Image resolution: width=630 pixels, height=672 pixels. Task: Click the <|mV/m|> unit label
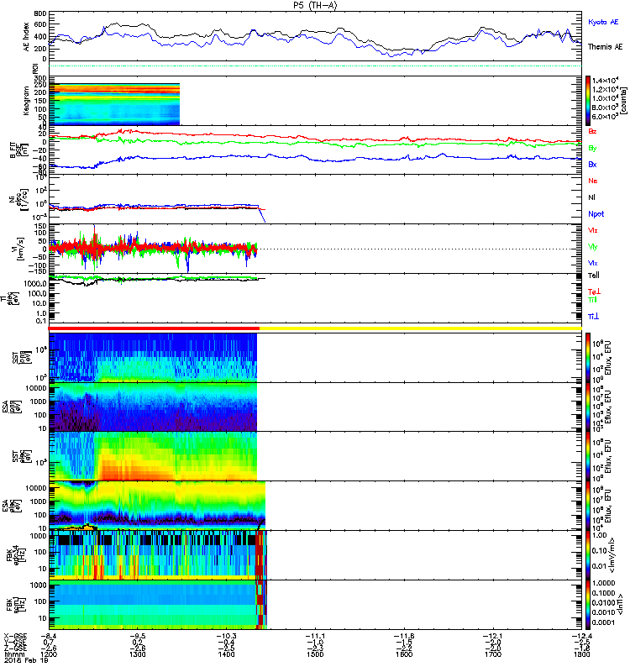pyautogui.click(x=613, y=555)
